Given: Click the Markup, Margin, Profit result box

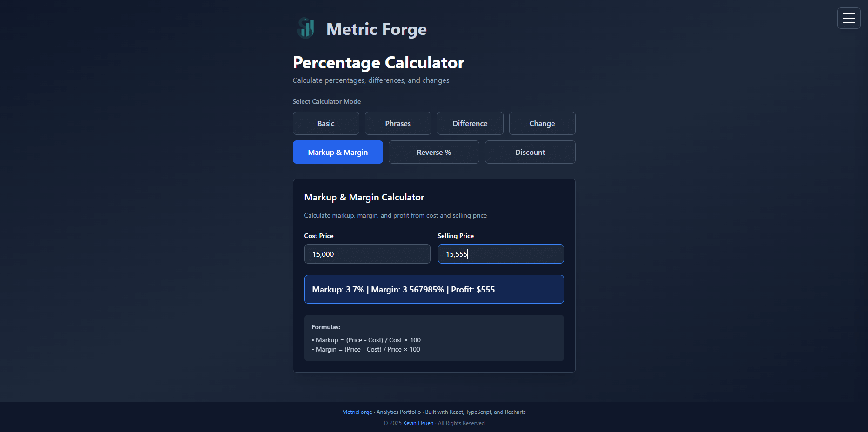Looking at the screenshot, I should pos(434,289).
